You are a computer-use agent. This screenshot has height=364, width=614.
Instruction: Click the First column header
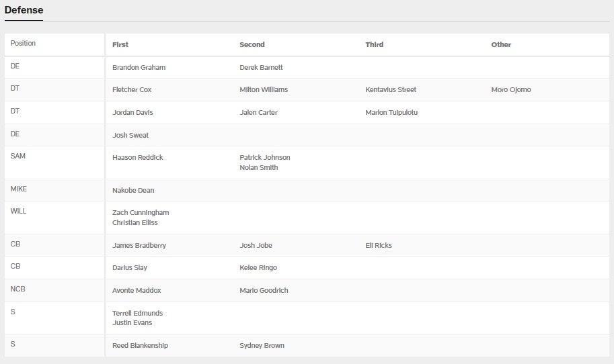click(120, 45)
